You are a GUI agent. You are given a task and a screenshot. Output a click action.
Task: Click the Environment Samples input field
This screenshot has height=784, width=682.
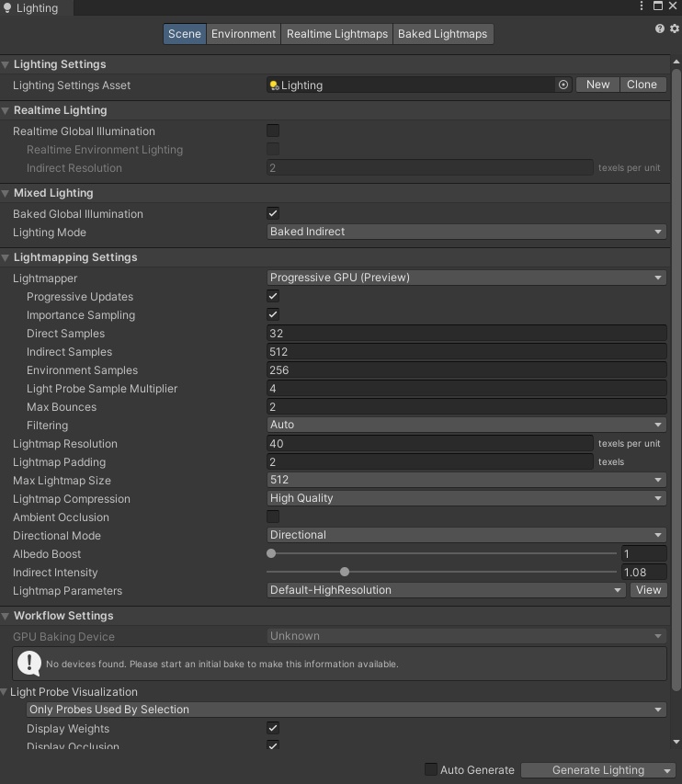point(467,370)
